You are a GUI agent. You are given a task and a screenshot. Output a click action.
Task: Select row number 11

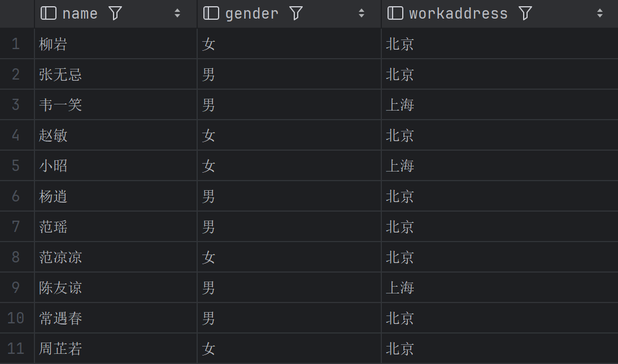coord(16,349)
